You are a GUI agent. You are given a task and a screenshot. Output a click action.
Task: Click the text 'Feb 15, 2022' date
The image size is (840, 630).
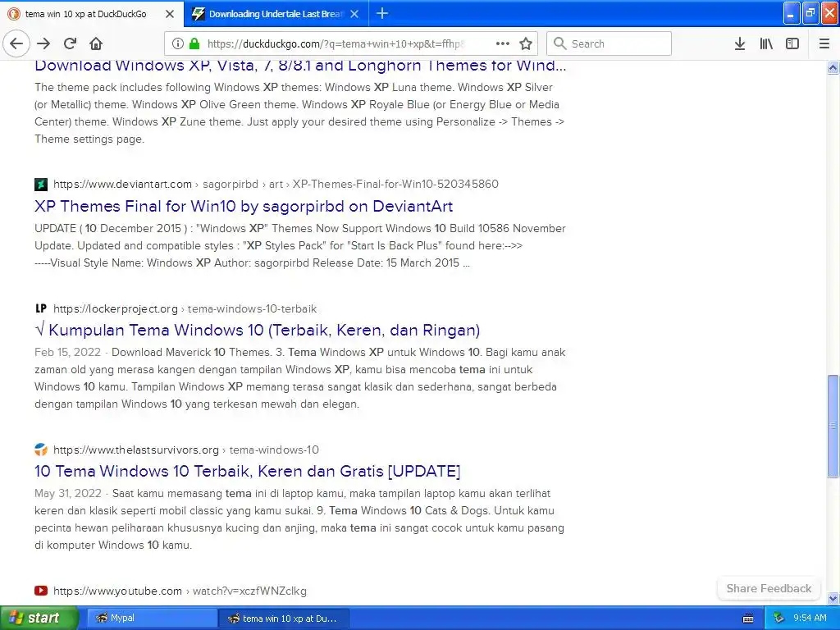[67, 353]
